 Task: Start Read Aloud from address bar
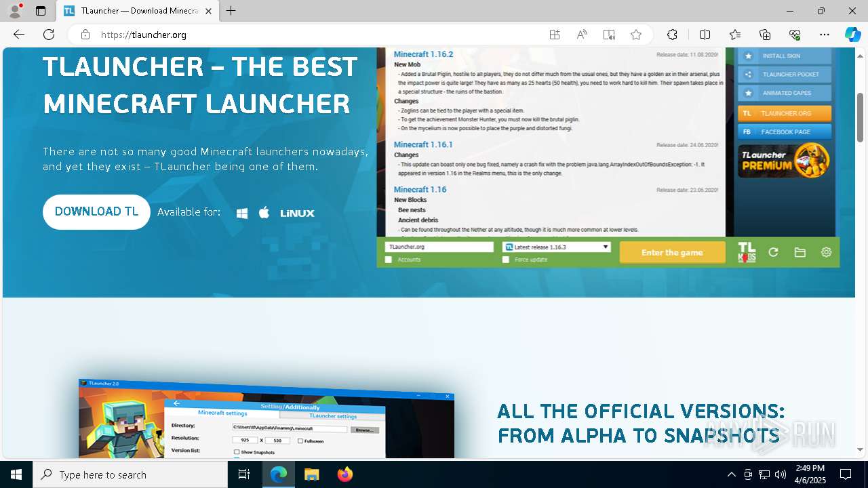coord(582,35)
